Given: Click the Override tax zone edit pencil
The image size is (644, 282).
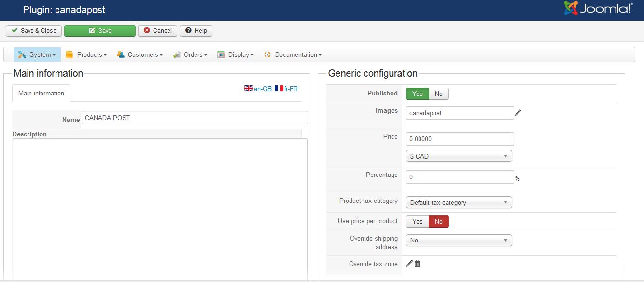Looking at the screenshot, I should 409,263.
